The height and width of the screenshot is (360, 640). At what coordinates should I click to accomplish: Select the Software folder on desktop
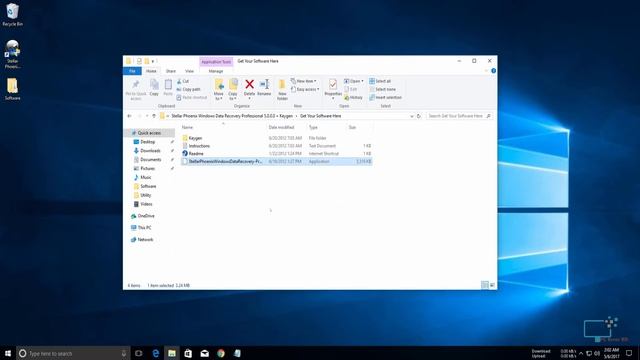click(12, 89)
